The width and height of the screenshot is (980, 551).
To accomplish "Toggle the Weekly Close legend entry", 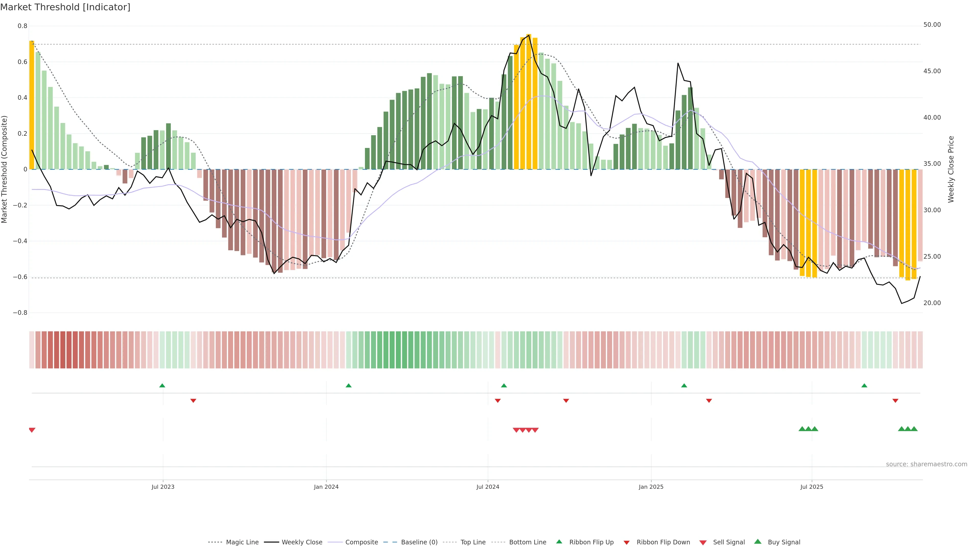I will pyautogui.click(x=302, y=542).
